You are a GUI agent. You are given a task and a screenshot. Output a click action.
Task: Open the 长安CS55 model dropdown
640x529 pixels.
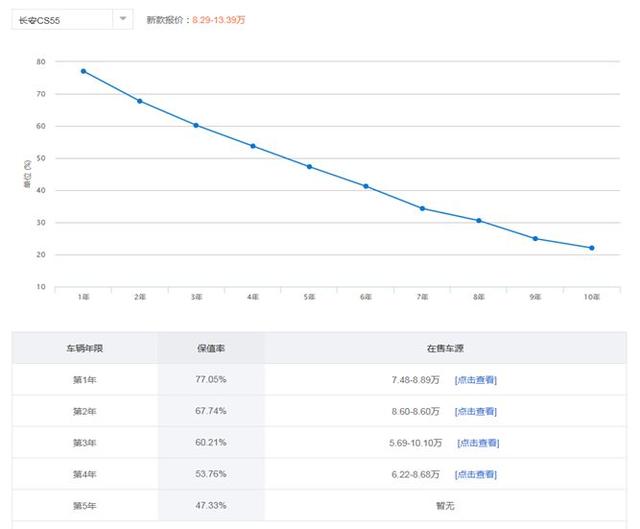pyautogui.click(x=72, y=19)
